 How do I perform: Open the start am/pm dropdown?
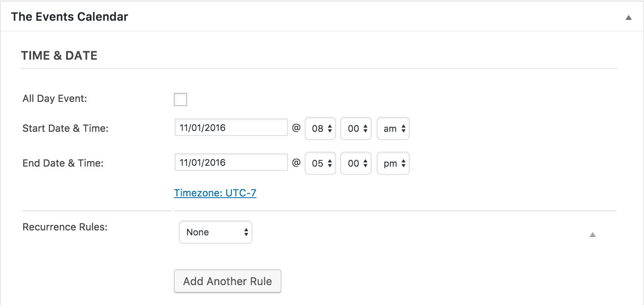[393, 129]
